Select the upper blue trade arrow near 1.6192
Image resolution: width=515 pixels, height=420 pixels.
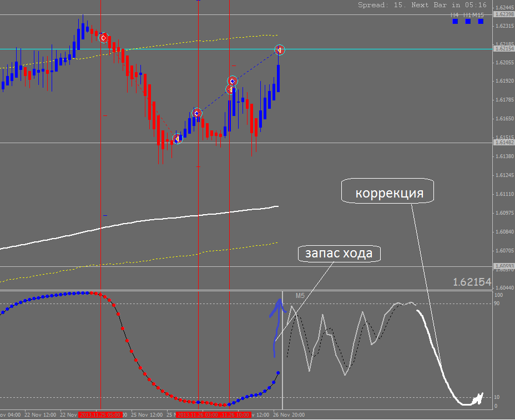click(x=233, y=81)
